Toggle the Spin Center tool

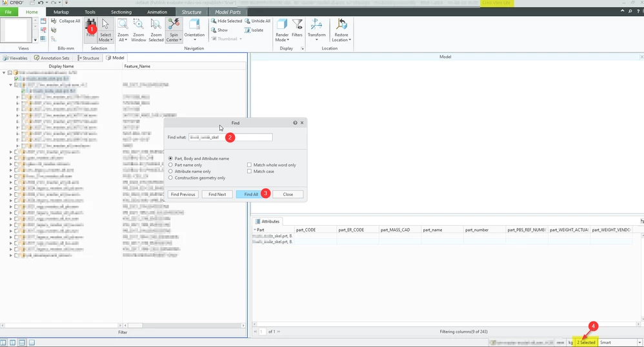tap(174, 30)
